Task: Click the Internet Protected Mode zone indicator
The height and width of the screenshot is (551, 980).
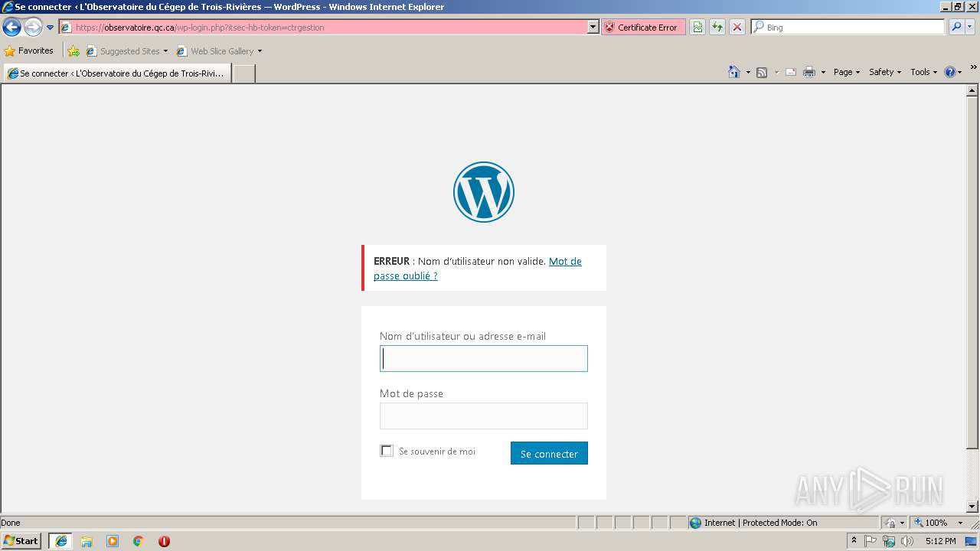Action: tap(783, 523)
